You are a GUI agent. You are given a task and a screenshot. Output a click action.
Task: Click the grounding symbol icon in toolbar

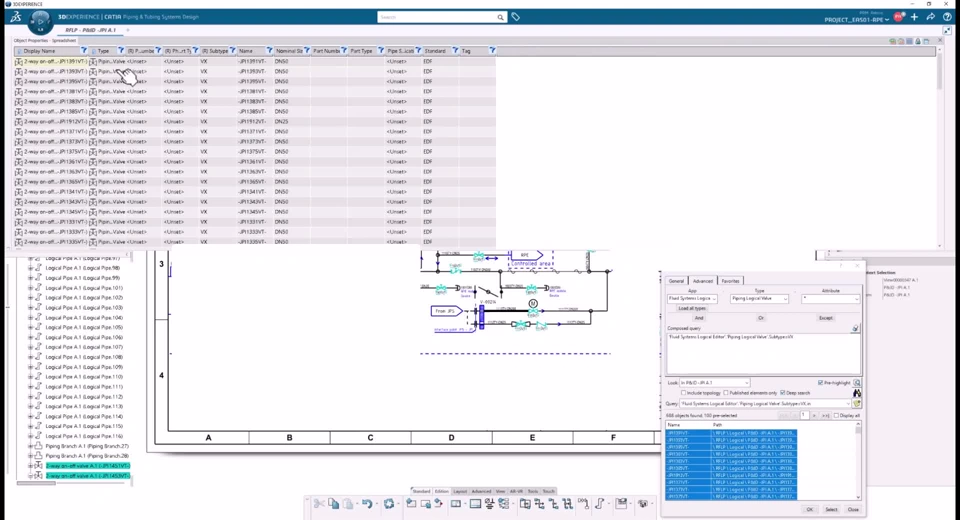tap(489, 503)
